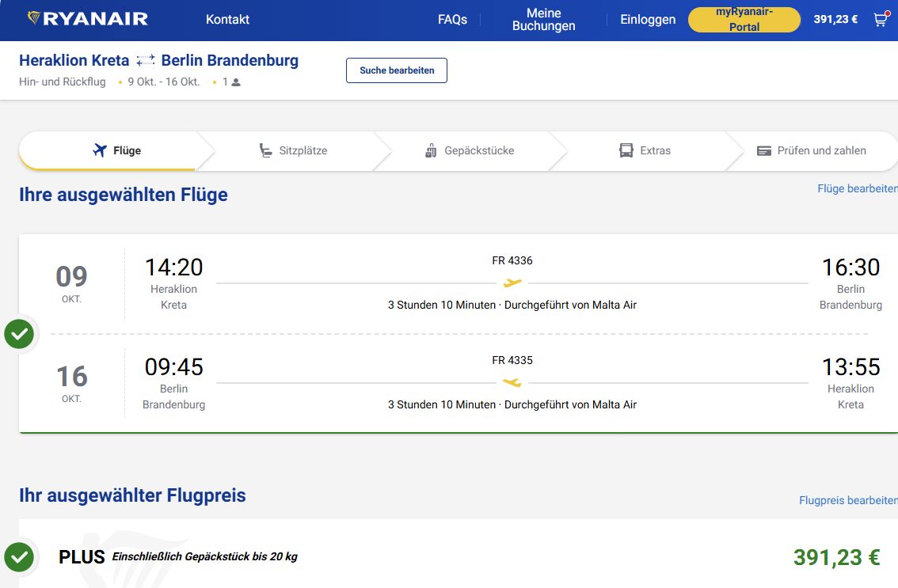Screen dimensions: 898x588
Task: Click the Flugpreis bearbeiten link
Action: tap(847, 501)
